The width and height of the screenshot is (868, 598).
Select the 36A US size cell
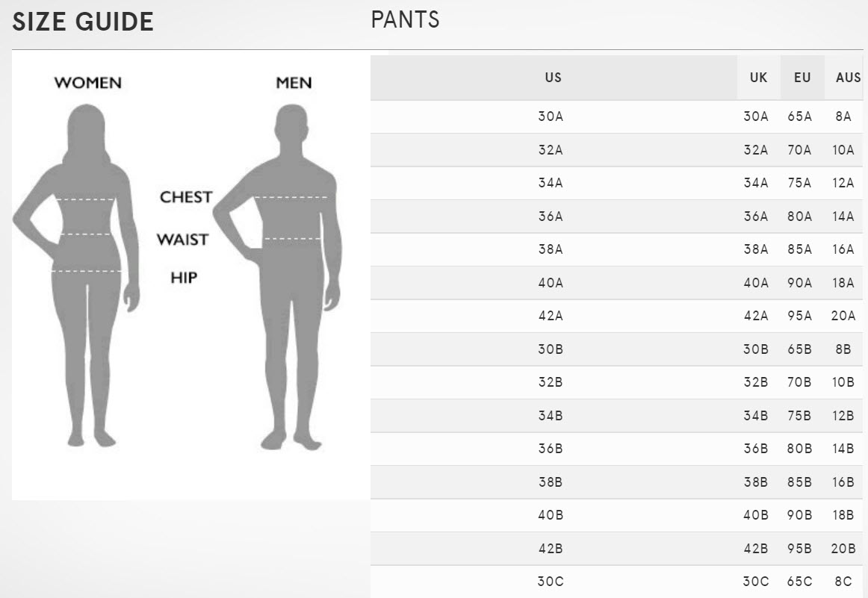(x=551, y=217)
